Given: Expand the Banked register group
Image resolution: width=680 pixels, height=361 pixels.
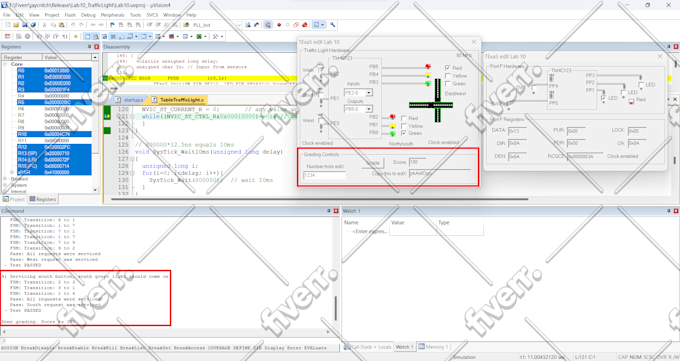Looking at the screenshot, I should pyautogui.click(x=5, y=179).
